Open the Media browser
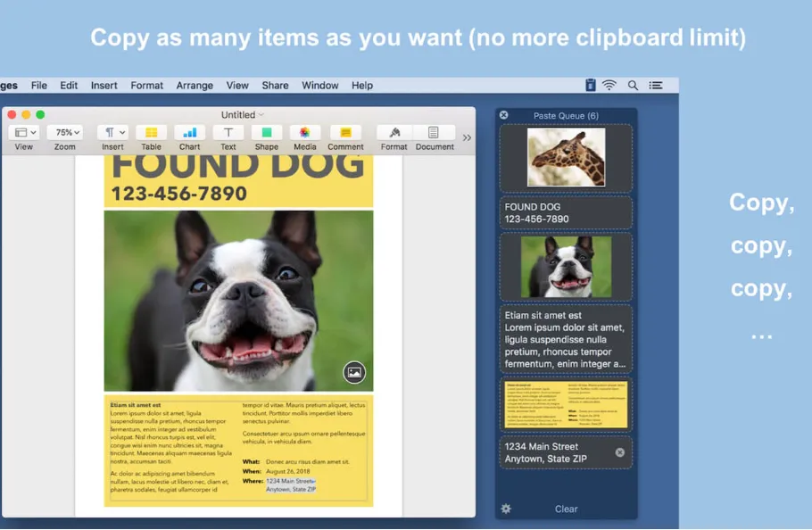Screen dimensions: 812x530 305,133
